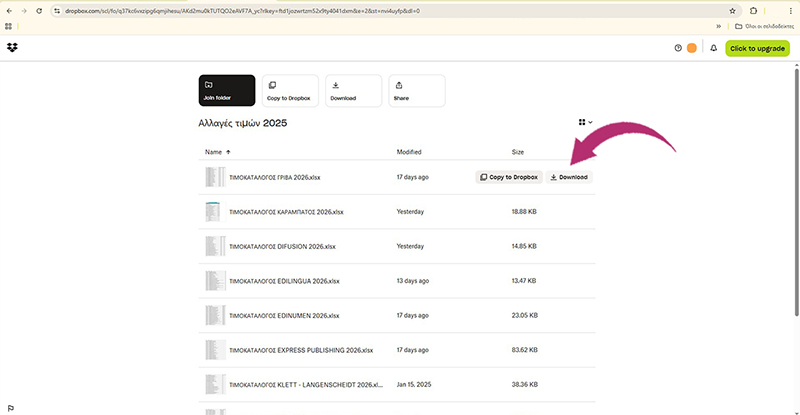The width and height of the screenshot is (800, 415).
Task: Open the ΤΙΜΟΚΑΤΑΛΟΓΟΣ EXPRESS PUBLISHING 2026.xlsx file
Action: 300,350
